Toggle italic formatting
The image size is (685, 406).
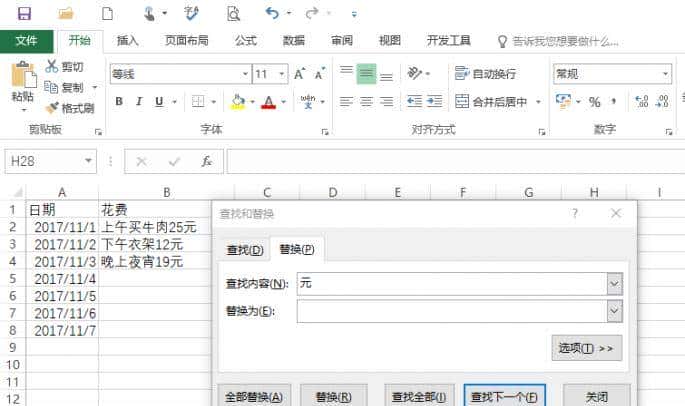(139, 102)
